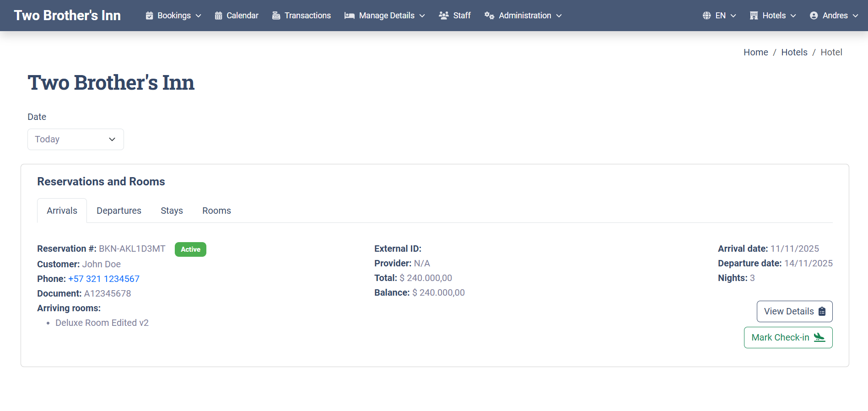
Task: Click the Hotel breadcrumb item
Action: [x=831, y=52]
